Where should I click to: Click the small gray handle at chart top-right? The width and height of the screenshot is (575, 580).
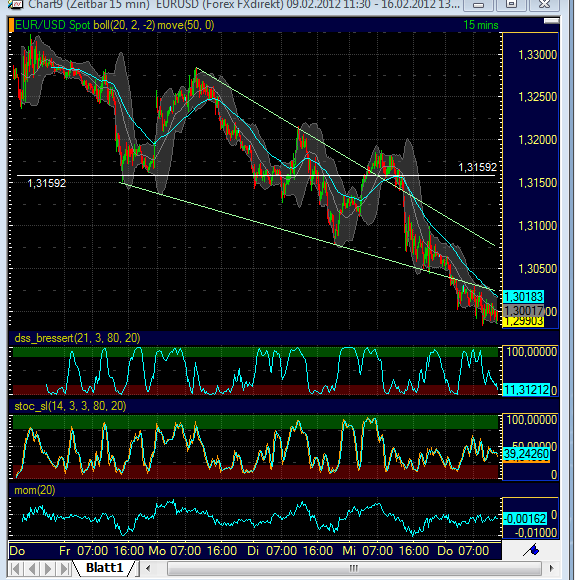click(551, 21)
